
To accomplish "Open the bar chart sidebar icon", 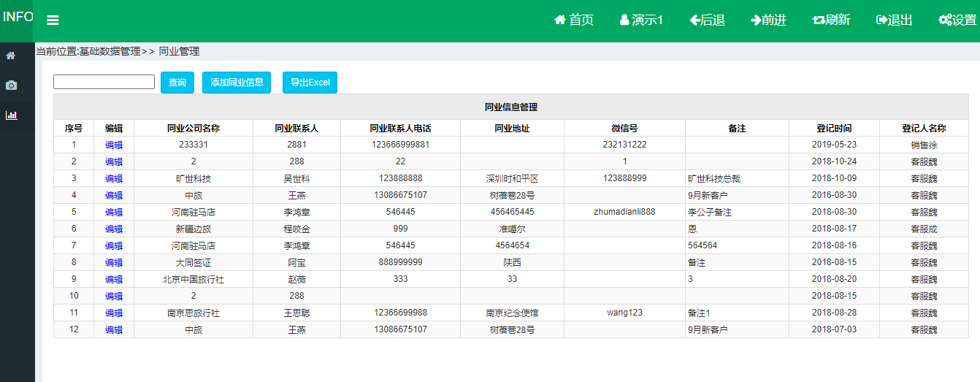I will (x=11, y=115).
